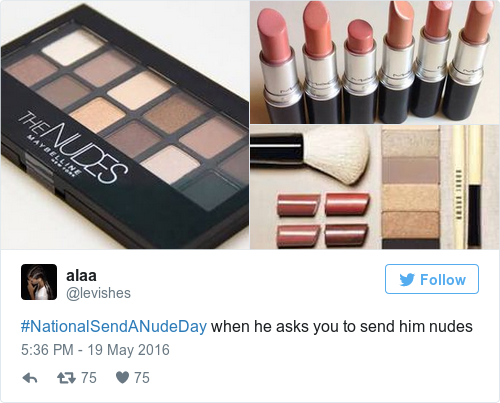Click the alaa display name
Screen dimensions: 500x403
(x=81, y=276)
